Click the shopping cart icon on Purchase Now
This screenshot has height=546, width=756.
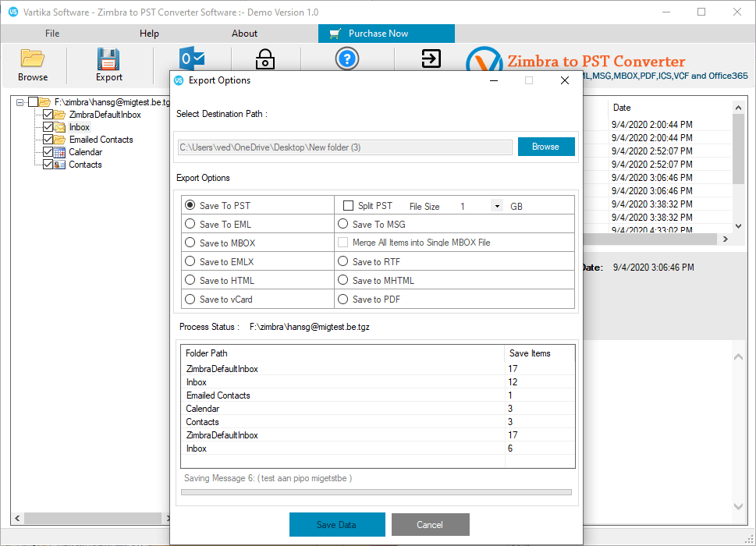point(335,34)
